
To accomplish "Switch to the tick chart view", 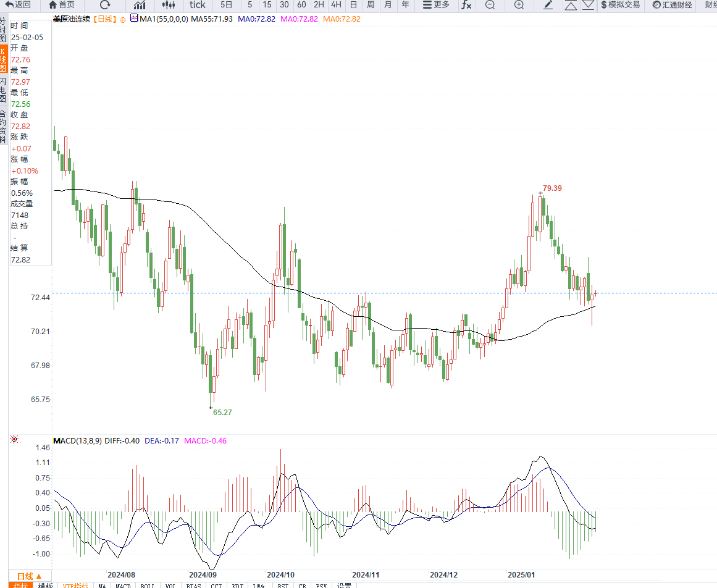I will pos(198,5).
